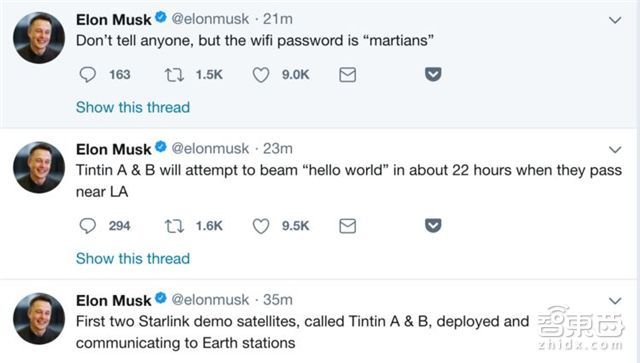Viewport: 640px width, 363px height.
Task: Share "hello world" tweet via direct message envelope
Action: [347, 226]
